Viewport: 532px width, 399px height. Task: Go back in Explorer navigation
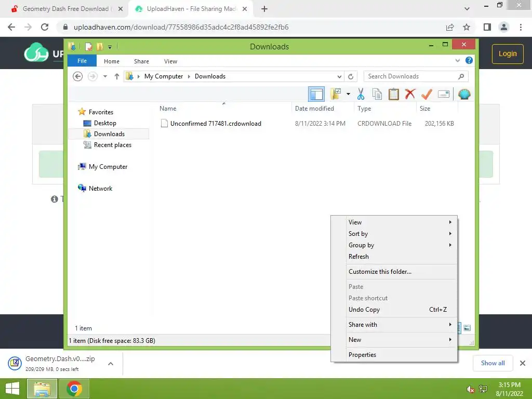(78, 76)
